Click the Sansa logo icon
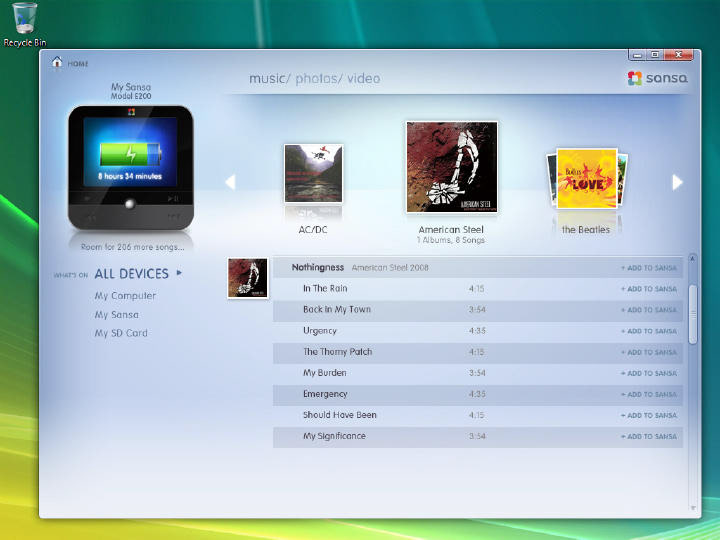The width and height of the screenshot is (720, 540). (x=634, y=79)
